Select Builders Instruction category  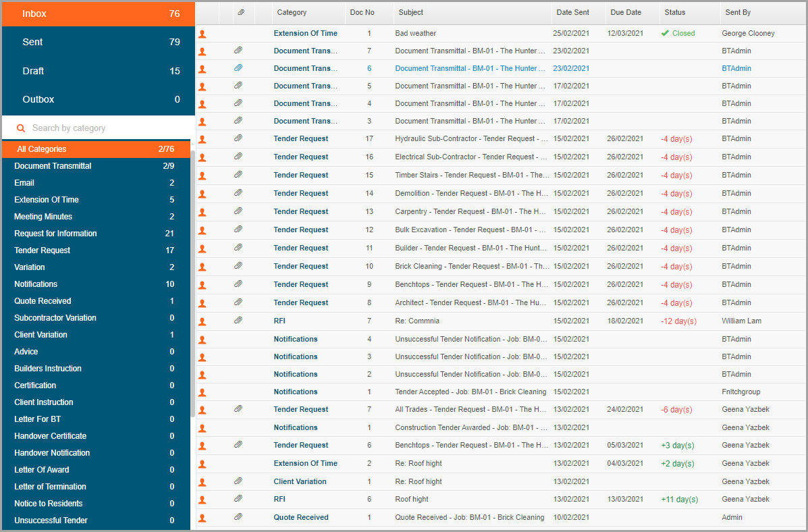click(x=96, y=369)
